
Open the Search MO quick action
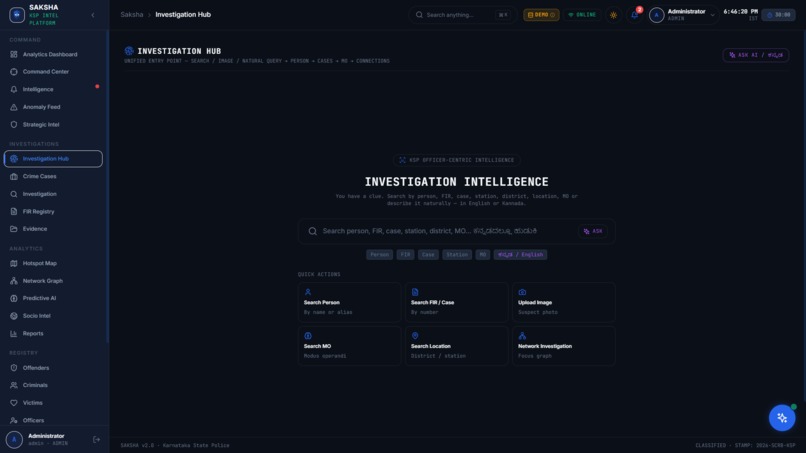point(350,346)
